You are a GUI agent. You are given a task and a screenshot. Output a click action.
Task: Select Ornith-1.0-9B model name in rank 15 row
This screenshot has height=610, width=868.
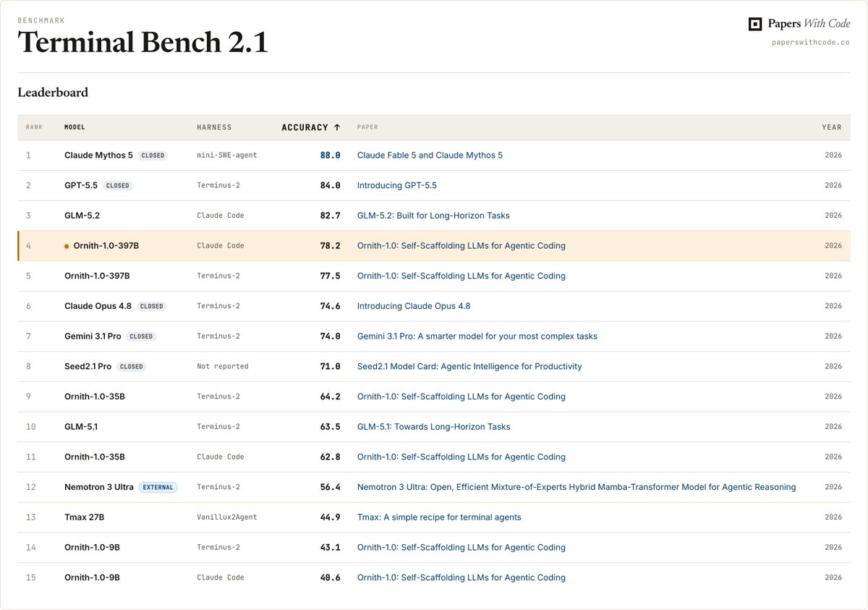click(93, 578)
